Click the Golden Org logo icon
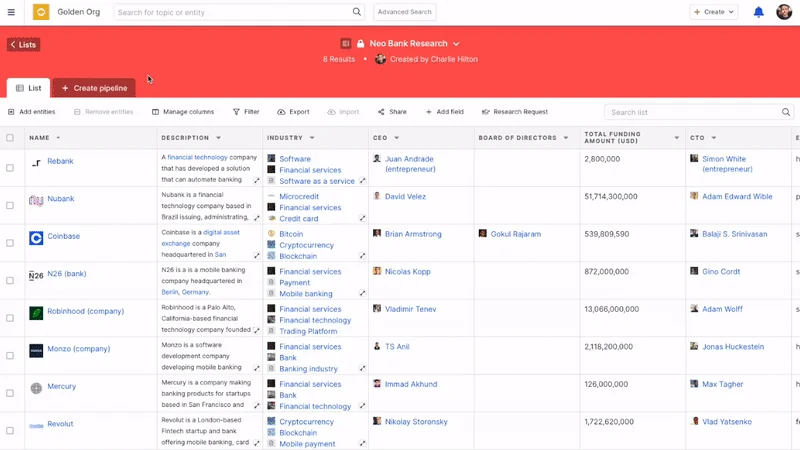The height and width of the screenshot is (450, 800). point(41,12)
